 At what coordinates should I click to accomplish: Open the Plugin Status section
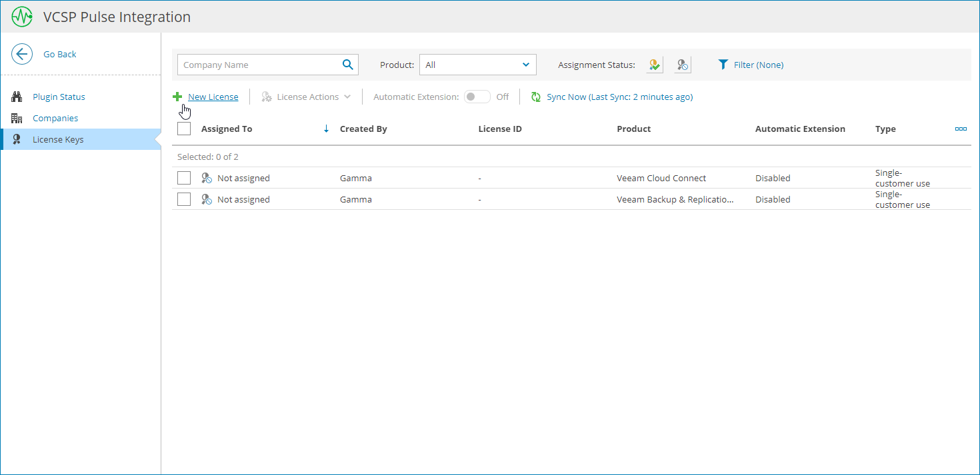pyautogui.click(x=59, y=97)
